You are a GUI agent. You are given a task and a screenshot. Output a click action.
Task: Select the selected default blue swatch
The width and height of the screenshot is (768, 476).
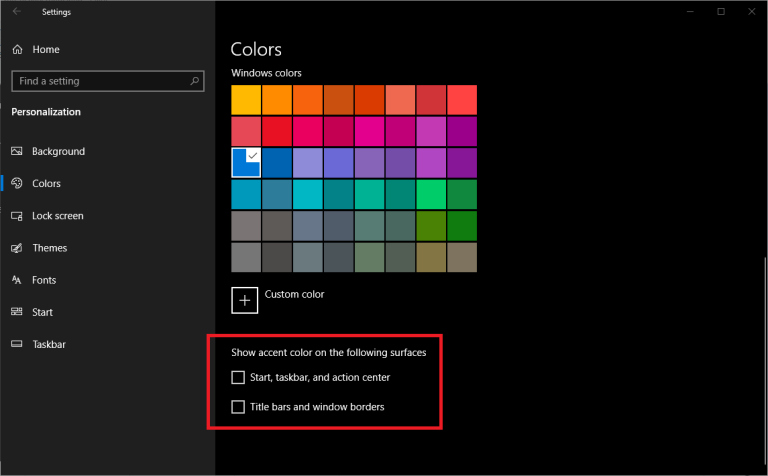tap(246, 163)
